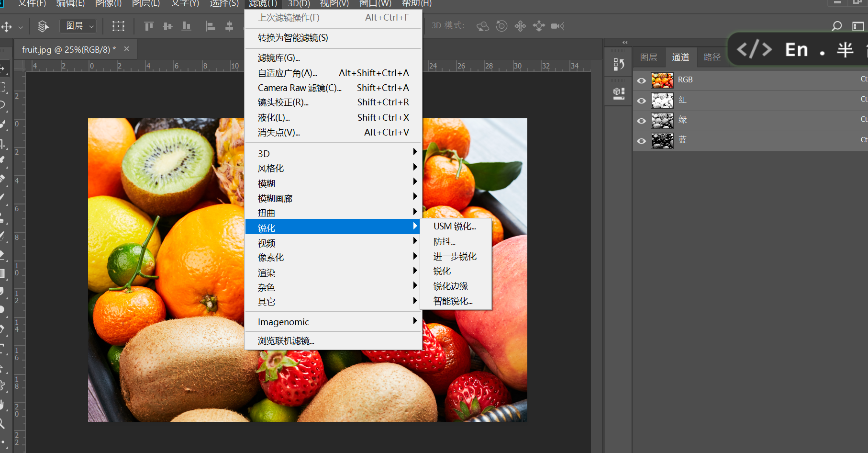Align vertical centers icon
Image resolution: width=868 pixels, height=453 pixels.
[x=167, y=26]
